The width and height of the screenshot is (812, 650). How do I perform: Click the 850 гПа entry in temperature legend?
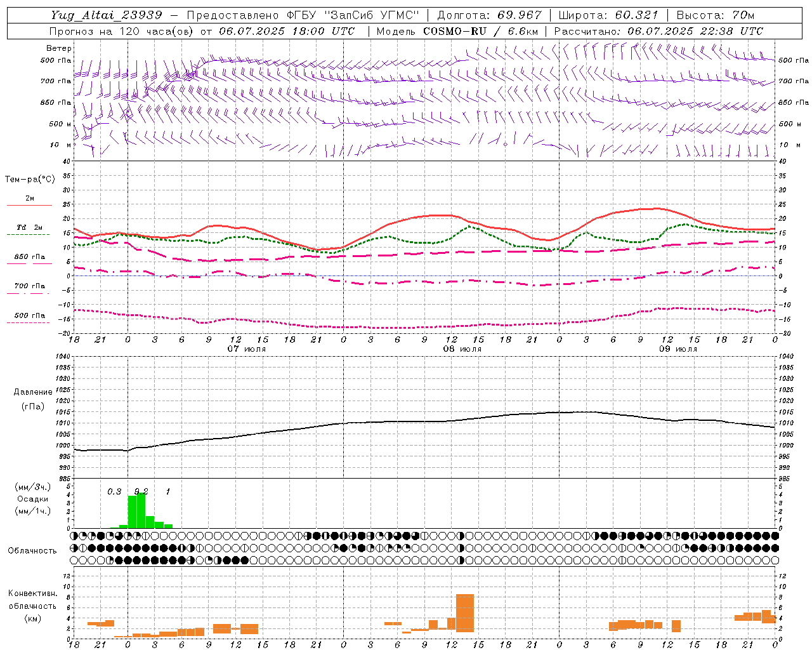30,257
